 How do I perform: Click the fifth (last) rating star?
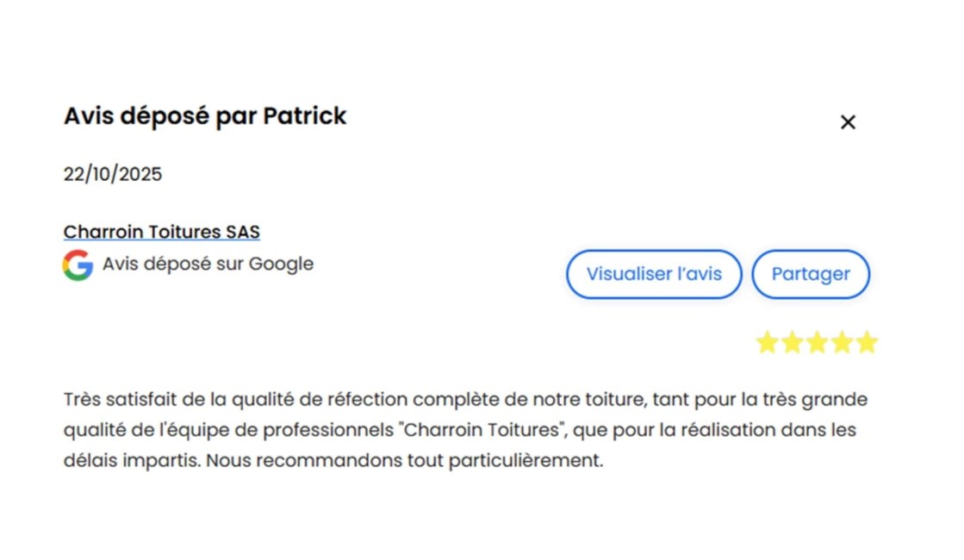867,343
